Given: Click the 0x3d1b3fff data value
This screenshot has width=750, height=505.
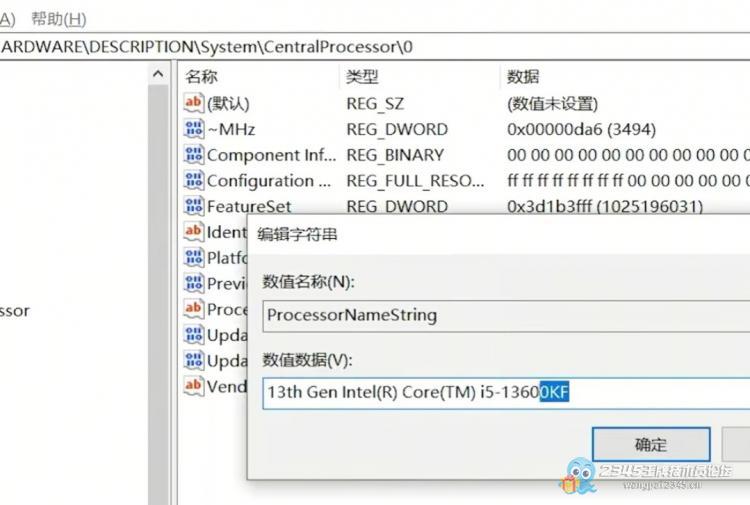Looking at the screenshot, I should click(605, 207).
